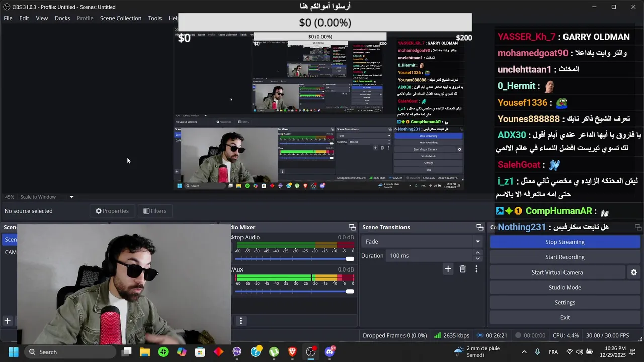Open Audio Mixer three-dot options menu

coord(241,321)
